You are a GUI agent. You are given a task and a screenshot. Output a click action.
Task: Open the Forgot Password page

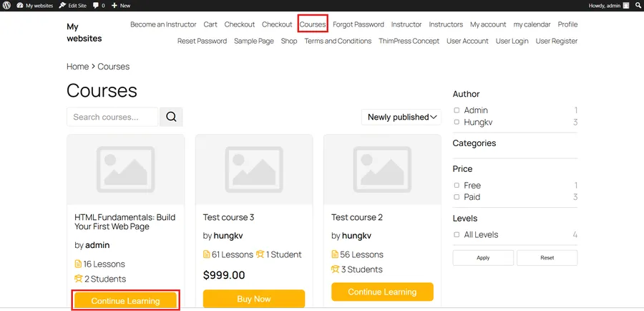click(358, 24)
